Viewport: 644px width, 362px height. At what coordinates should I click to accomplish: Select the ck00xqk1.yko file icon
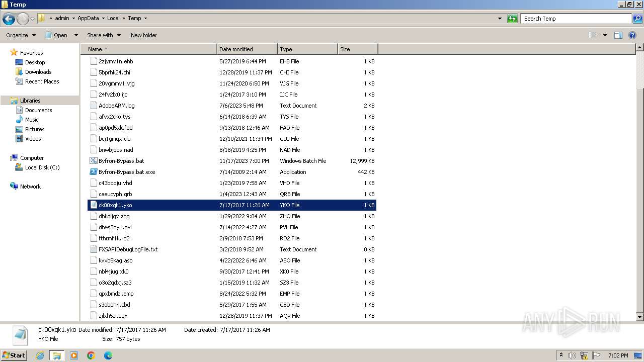(x=93, y=205)
